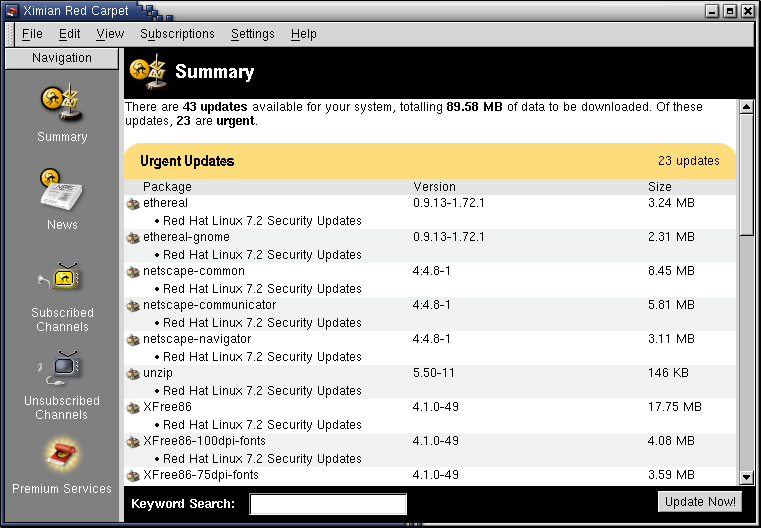Click the News label

coord(62,225)
